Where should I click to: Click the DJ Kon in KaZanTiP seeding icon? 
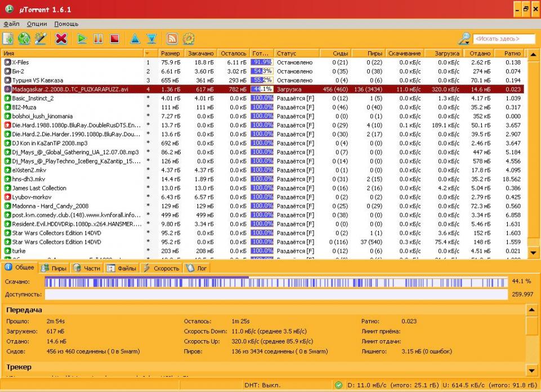[7, 143]
